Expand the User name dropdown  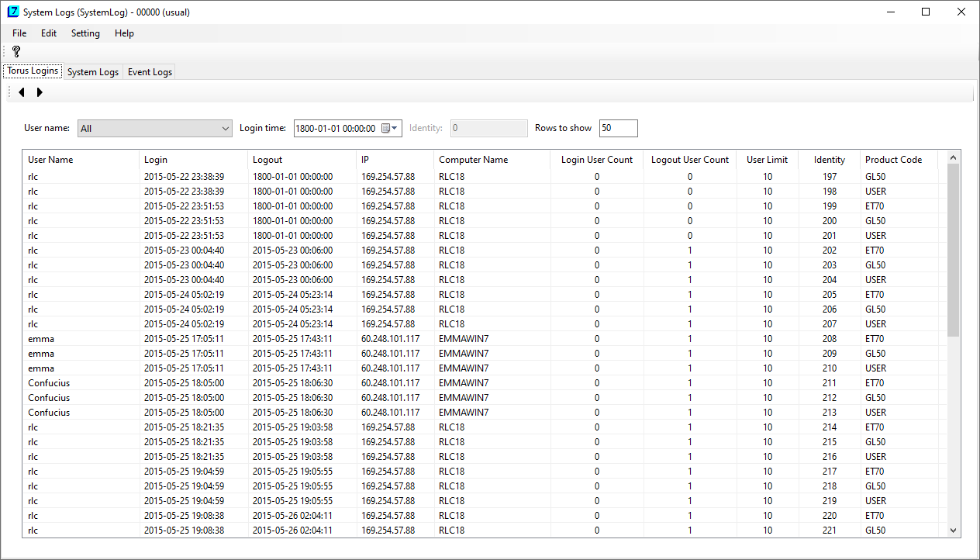tap(225, 129)
